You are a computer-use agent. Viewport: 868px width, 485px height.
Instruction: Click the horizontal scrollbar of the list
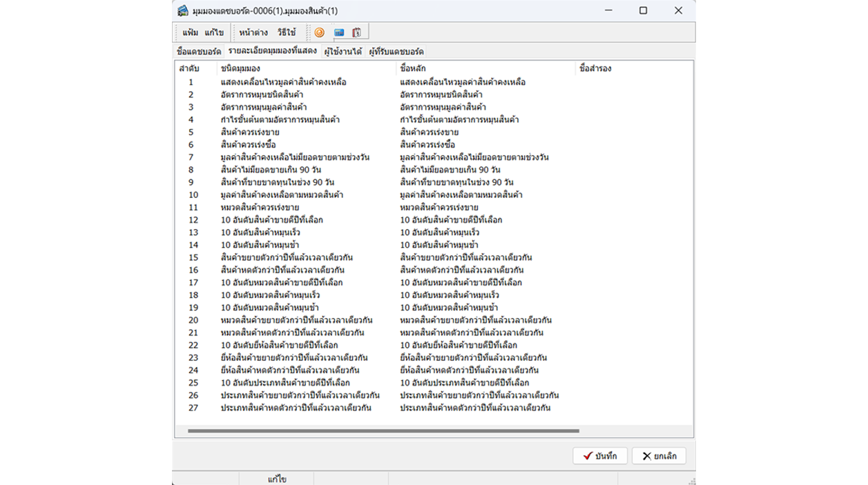tap(383, 431)
